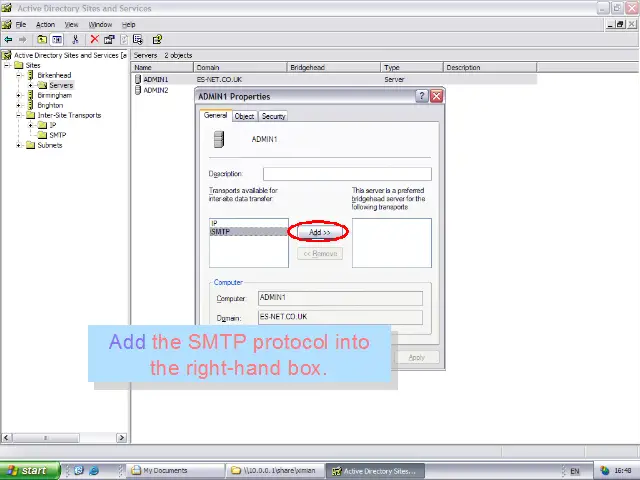Open the Window menu
Viewport: 640px width, 480px height.
100,24
